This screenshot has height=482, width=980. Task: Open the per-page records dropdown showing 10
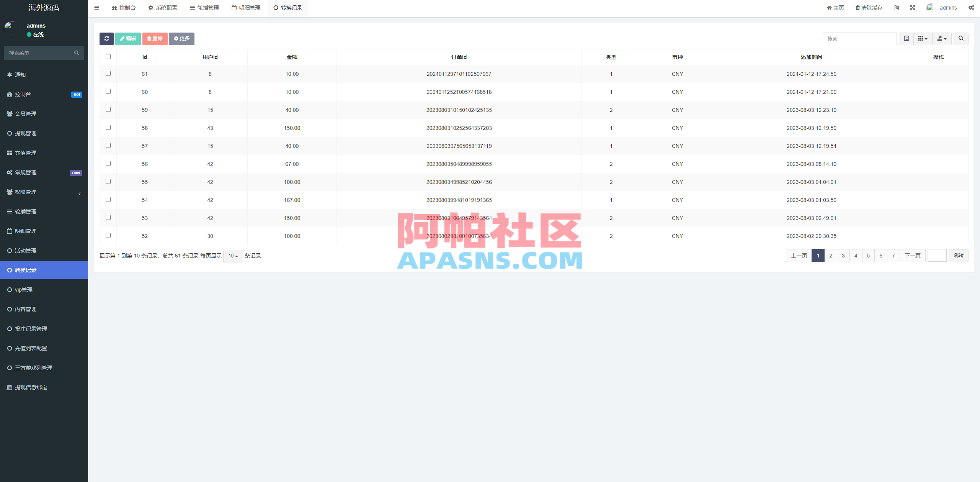(x=232, y=256)
